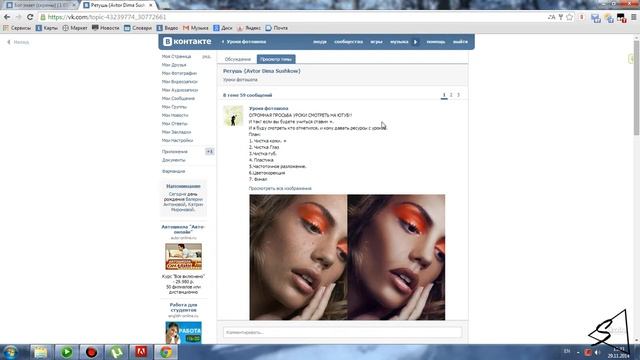Start the VK header music play button
Screen dimensions: 640x360
[416, 42]
